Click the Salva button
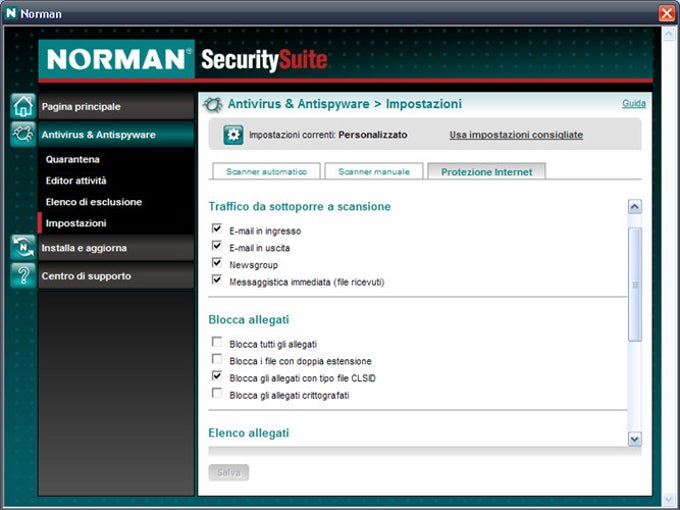This screenshot has height=510, width=680. pos(229,472)
